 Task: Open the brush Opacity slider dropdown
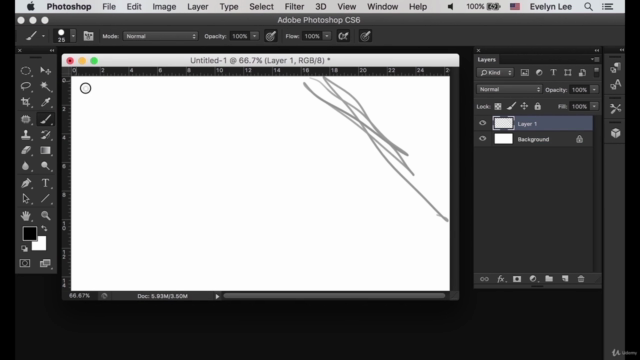tap(255, 36)
